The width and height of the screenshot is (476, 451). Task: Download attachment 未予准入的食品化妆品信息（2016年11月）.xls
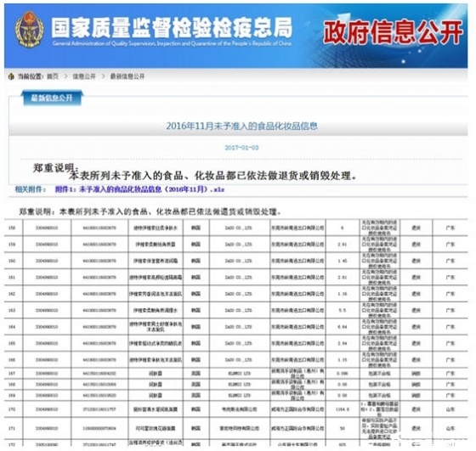pos(139,189)
